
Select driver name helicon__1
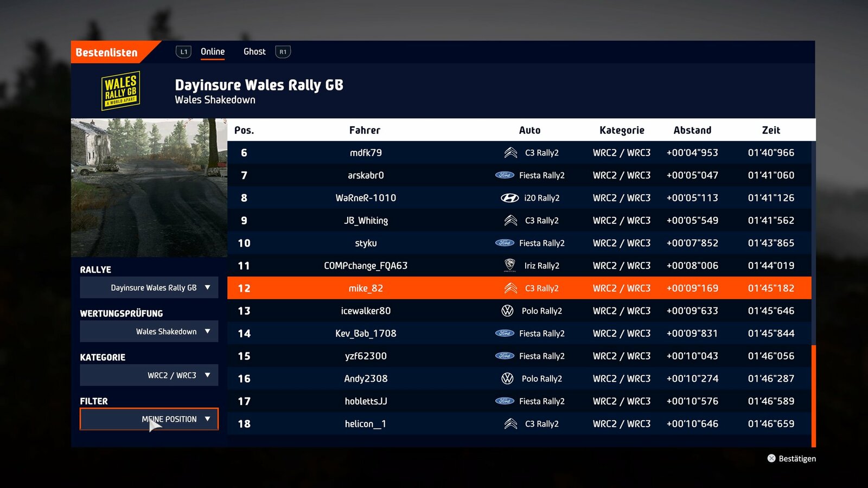(x=366, y=424)
